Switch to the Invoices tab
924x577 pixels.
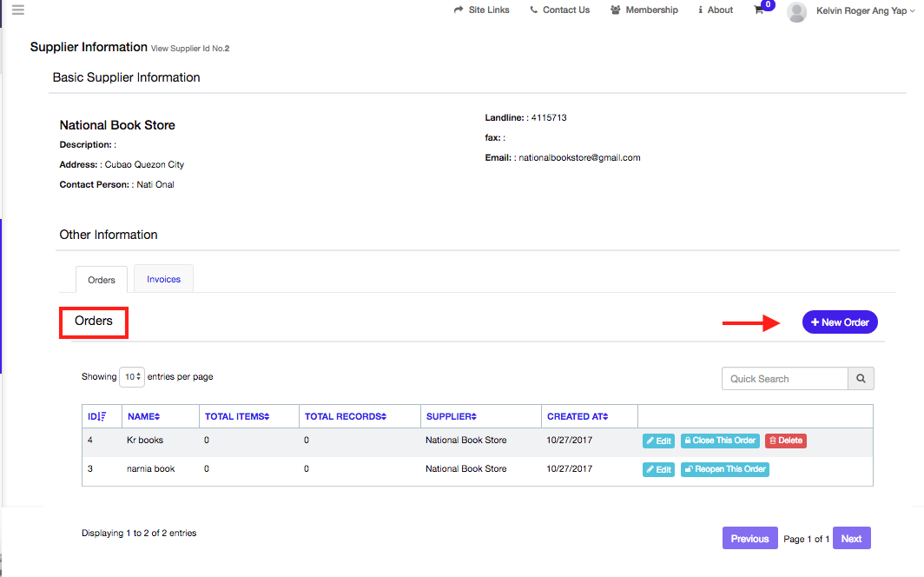click(x=163, y=279)
